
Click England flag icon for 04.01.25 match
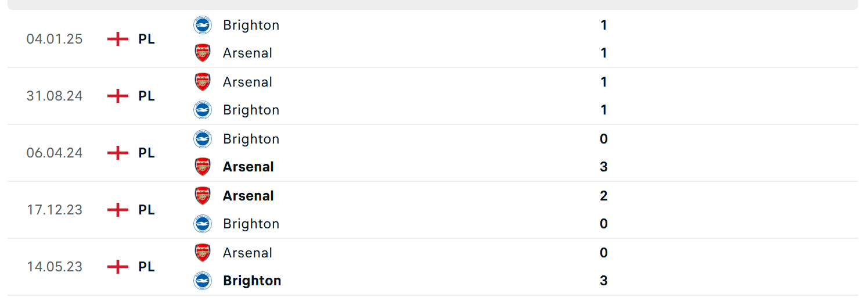pos(118,39)
